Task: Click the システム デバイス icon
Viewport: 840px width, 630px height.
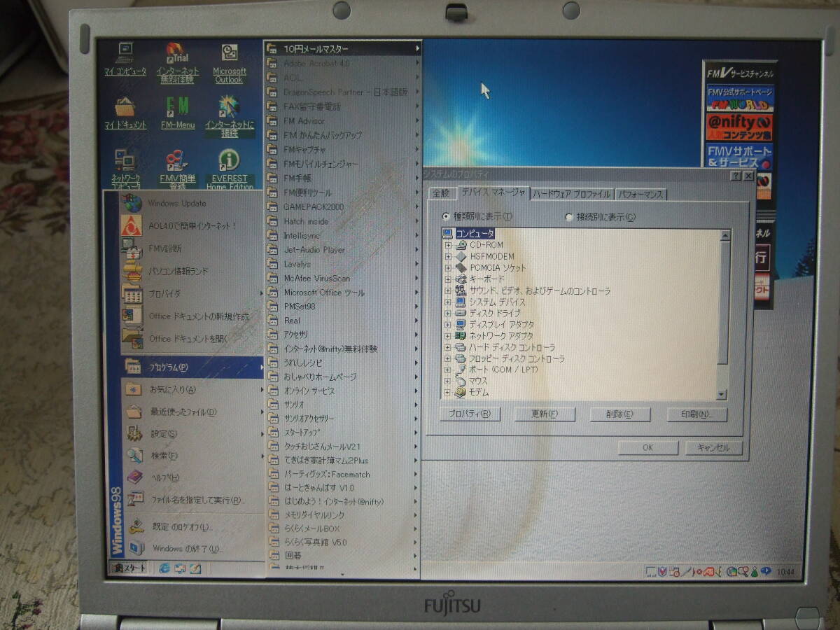Action: pos(461,302)
